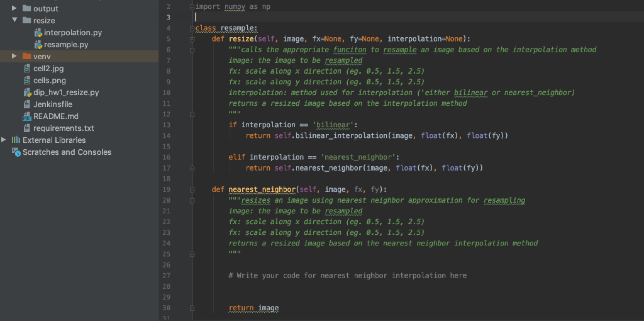Click line number 14 in the gutter
This screenshot has height=321, width=644.
pos(166,135)
